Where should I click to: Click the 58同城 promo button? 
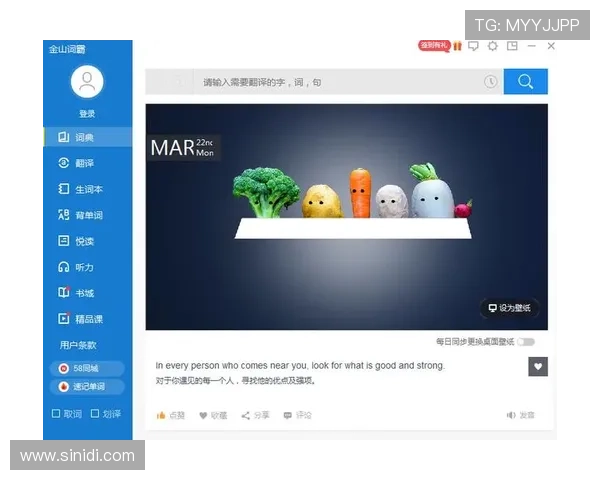(86, 369)
